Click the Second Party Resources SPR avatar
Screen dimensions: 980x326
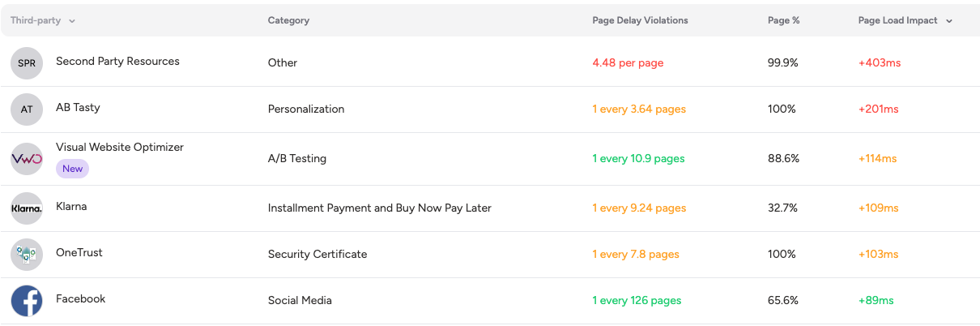27,63
